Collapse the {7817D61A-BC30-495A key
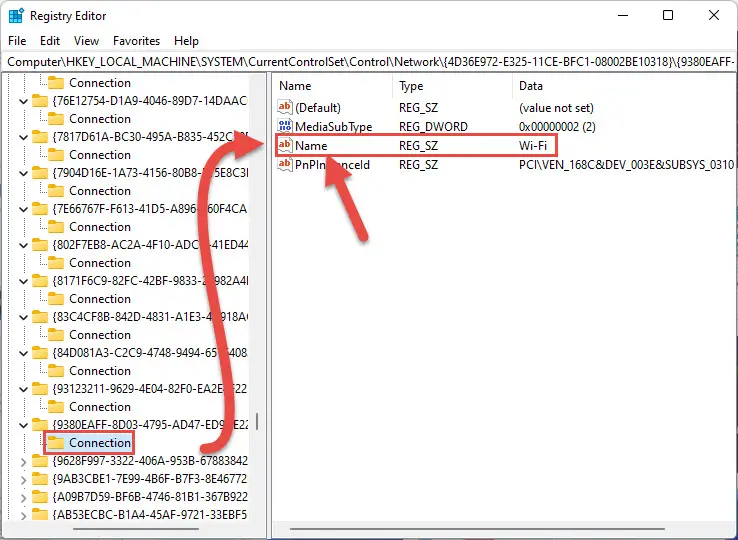Image resolution: width=738 pixels, height=540 pixels. point(24,137)
